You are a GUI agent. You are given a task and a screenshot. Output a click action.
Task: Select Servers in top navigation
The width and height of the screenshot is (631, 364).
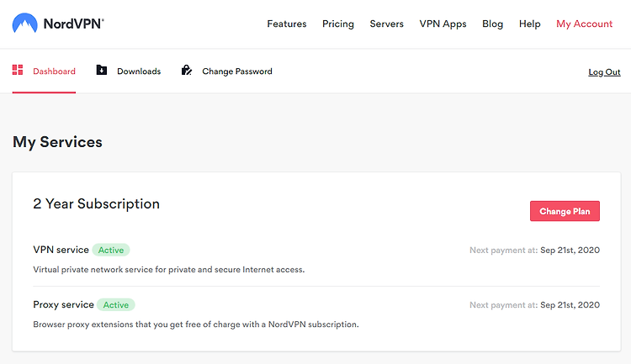[x=387, y=24]
